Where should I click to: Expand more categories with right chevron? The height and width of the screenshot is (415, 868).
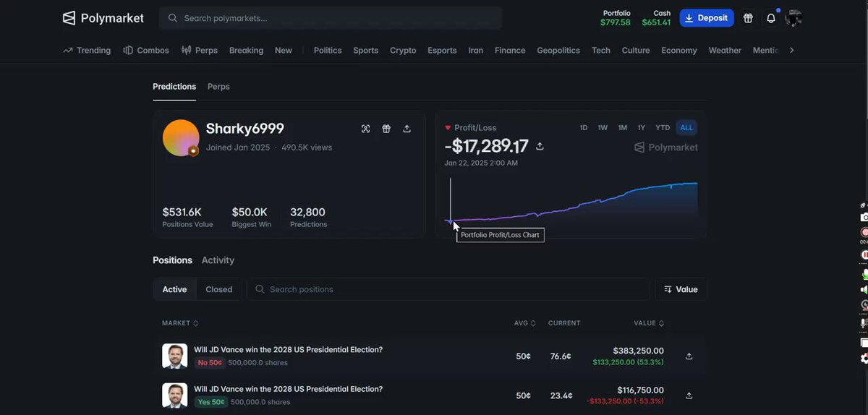tap(791, 51)
